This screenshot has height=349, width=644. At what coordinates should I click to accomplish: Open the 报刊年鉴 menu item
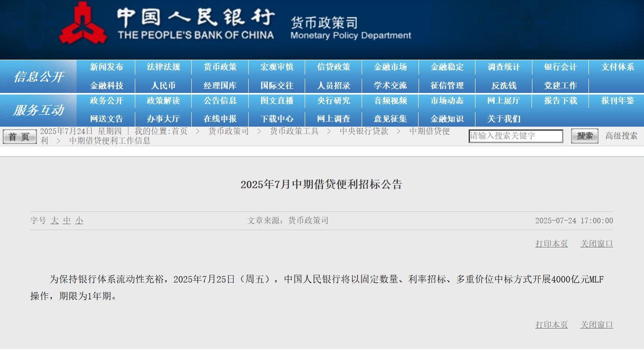click(x=618, y=101)
